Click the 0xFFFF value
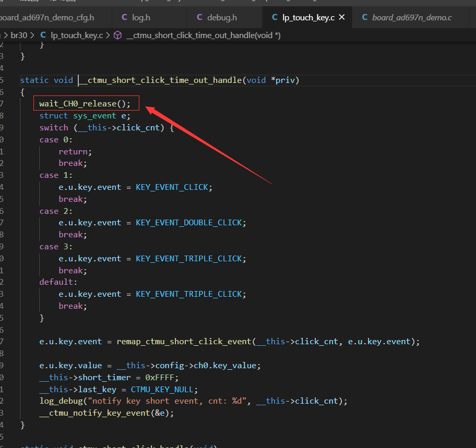This screenshot has width=476, height=448. pyautogui.click(x=159, y=377)
